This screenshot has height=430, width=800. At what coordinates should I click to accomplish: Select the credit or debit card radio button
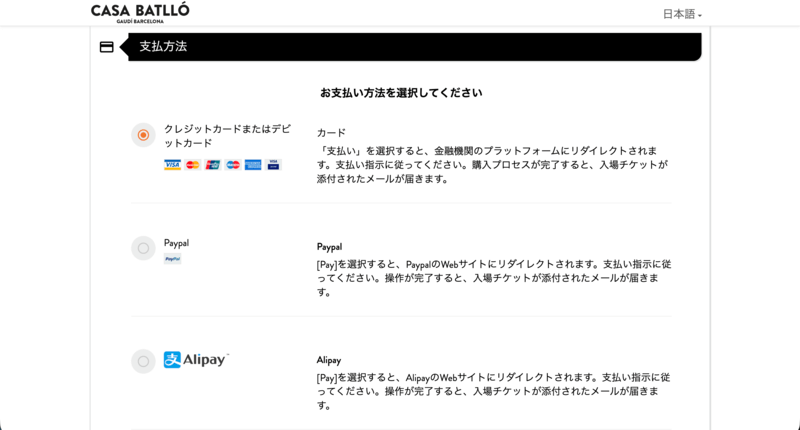143,135
